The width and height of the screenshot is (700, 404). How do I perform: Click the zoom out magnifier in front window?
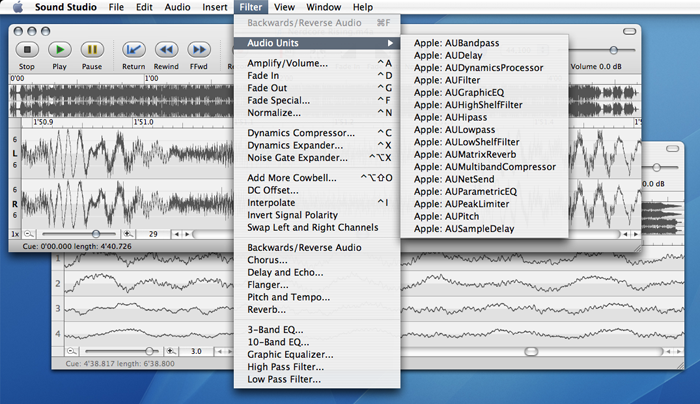click(29, 234)
